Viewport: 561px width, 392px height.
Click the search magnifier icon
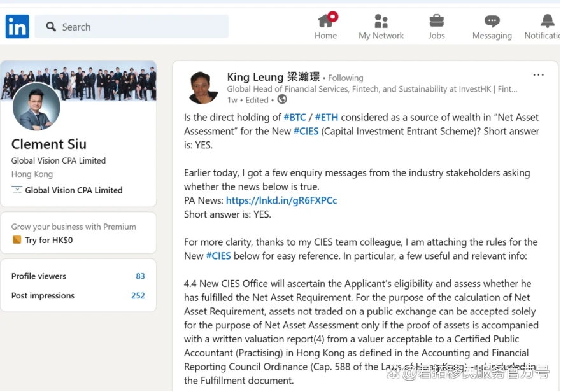pos(51,27)
